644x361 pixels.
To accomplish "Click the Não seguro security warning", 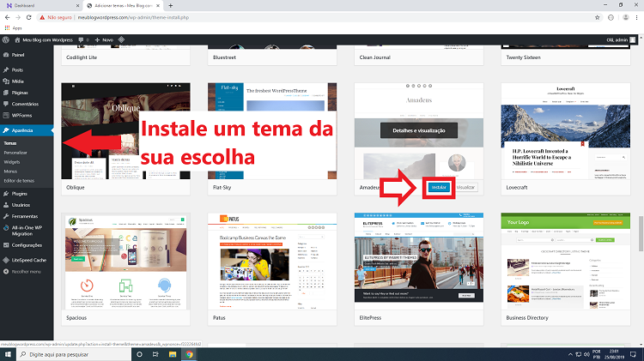I will tap(56, 18).
